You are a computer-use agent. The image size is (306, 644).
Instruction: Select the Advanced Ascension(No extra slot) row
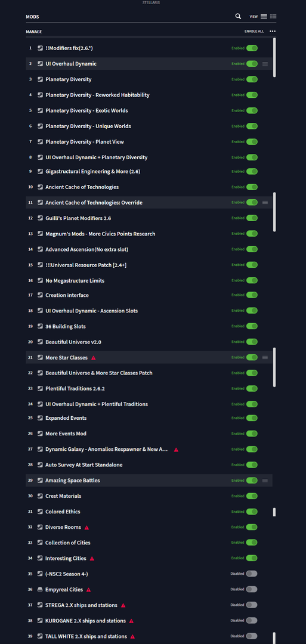click(149, 249)
